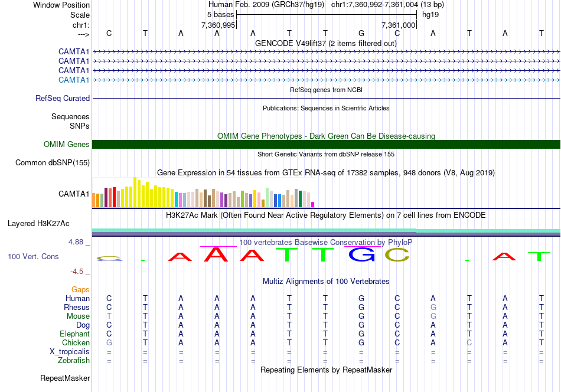Click the light-blue CAMTA1 transcript intron line

(327, 80)
